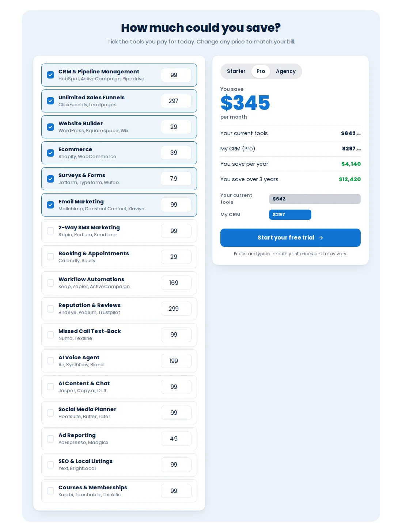
Task: Edit Ad Reporting price field
Action: point(176,439)
